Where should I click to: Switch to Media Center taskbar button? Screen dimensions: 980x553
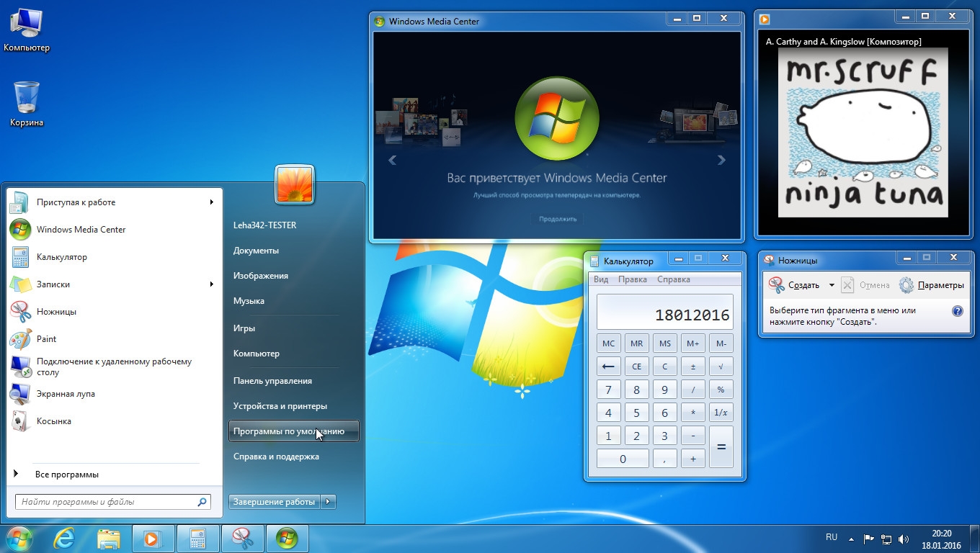point(287,539)
